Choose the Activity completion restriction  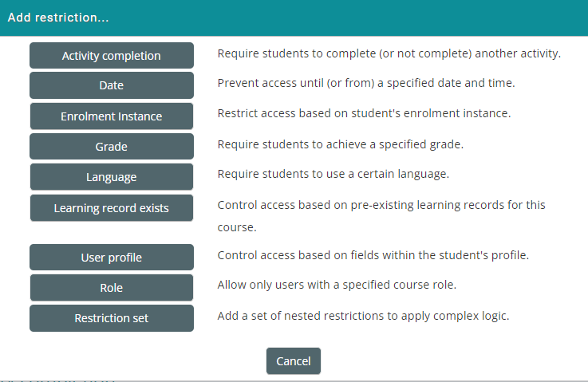[112, 56]
